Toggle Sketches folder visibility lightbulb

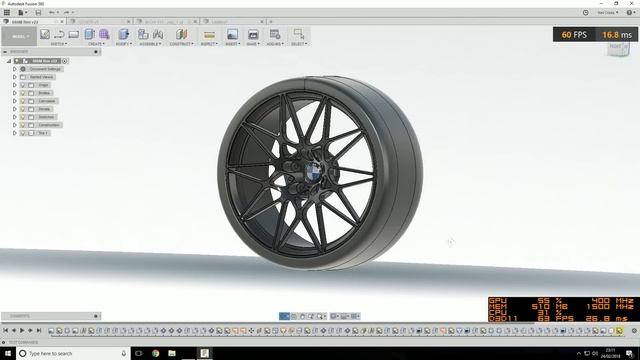(x=23, y=117)
